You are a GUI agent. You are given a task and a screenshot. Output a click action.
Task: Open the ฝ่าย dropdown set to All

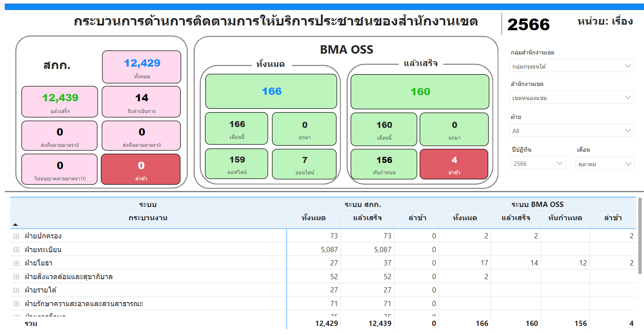[571, 131]
